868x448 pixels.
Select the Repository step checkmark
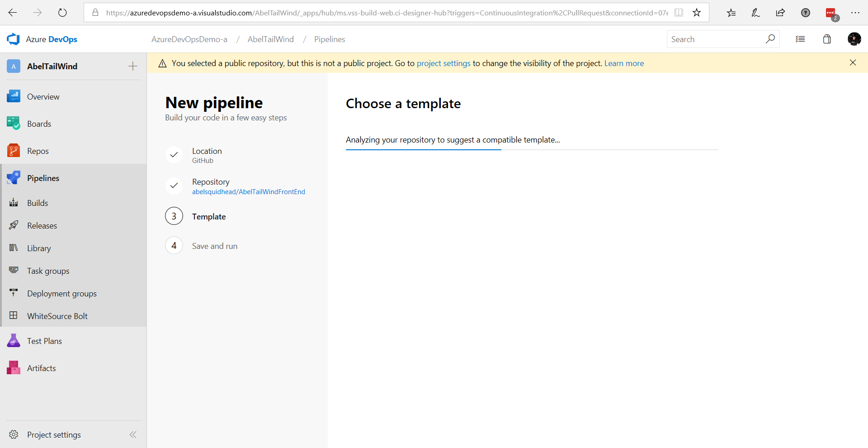click(x=174, y=186)
